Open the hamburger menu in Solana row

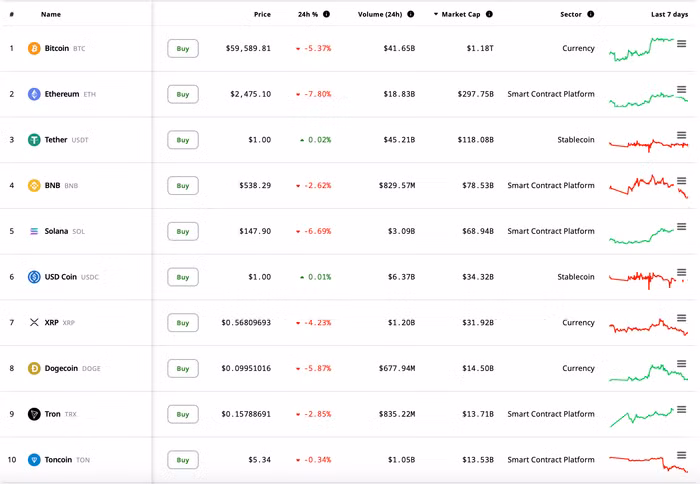click(682, 227)
